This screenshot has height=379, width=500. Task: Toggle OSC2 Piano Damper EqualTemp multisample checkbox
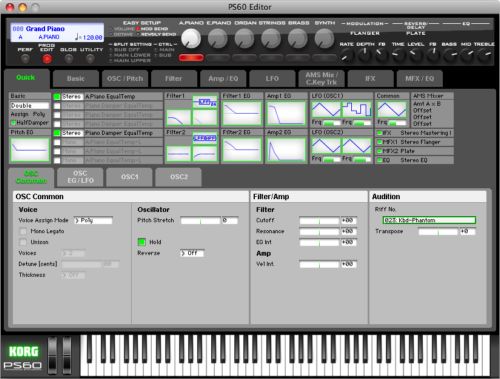[57, 133]
